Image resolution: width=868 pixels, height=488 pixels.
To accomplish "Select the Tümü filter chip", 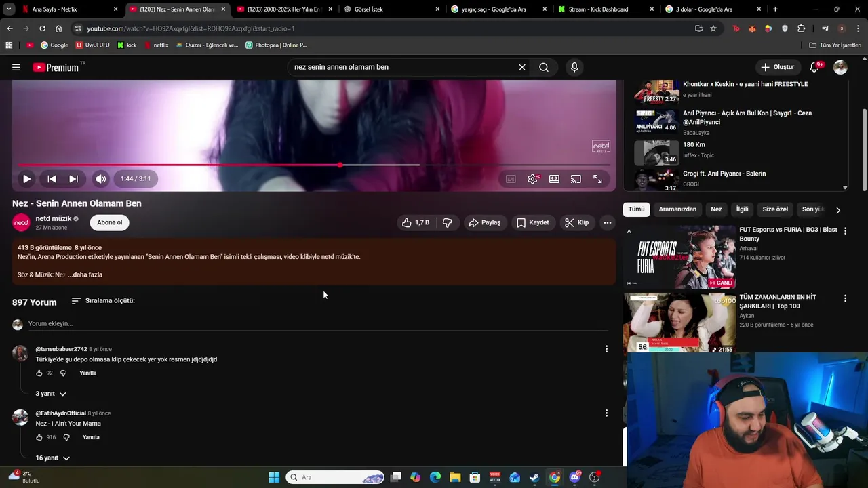I will (x=636, y=209).
